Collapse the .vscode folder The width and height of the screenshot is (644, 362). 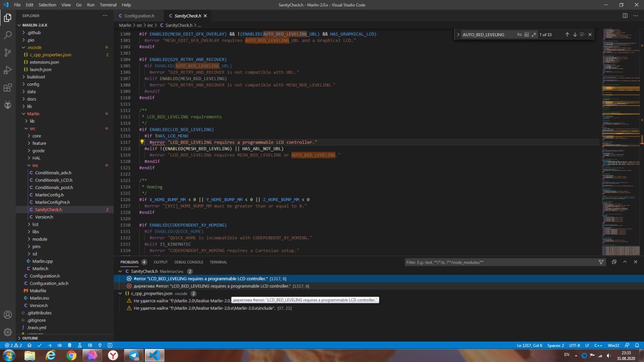point(35,47)
